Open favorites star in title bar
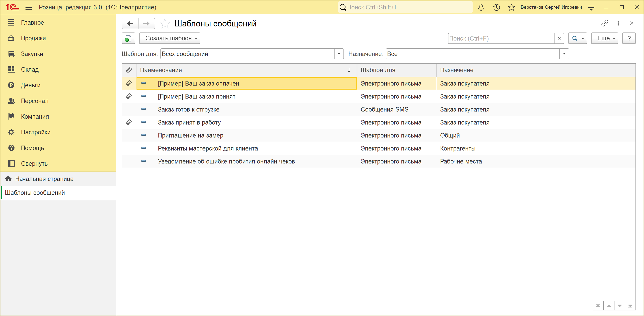The width and height of the screenshot is (644, 316). pyautogui.click(x=512, y=7)
